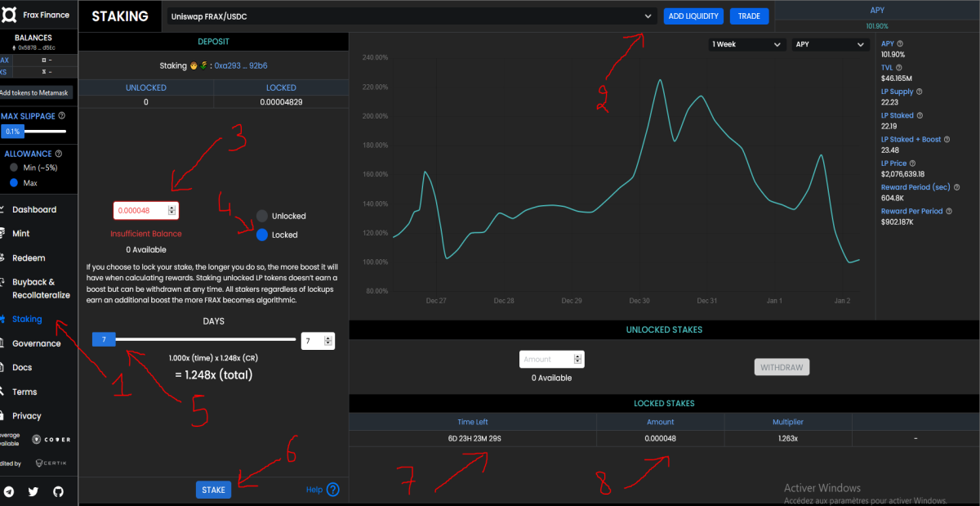
Task: Click the days field spinner arrows
Action: coord(328,341)
